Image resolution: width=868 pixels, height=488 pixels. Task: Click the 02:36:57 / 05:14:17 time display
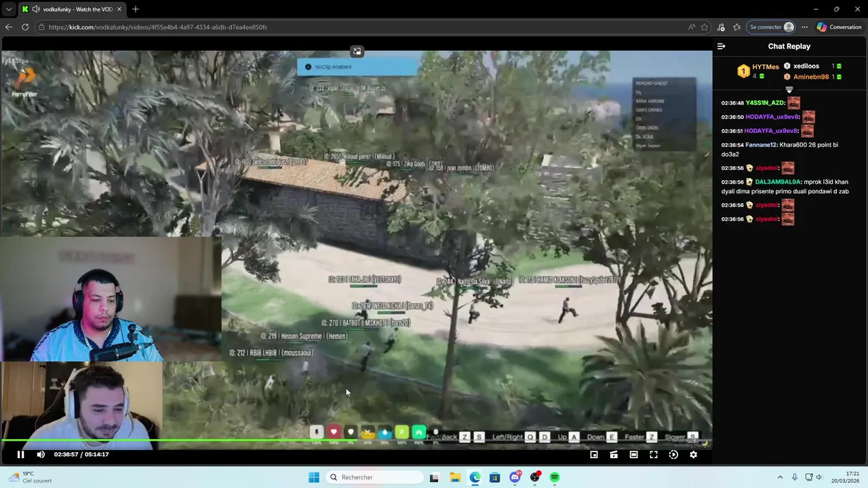point(81,455)
